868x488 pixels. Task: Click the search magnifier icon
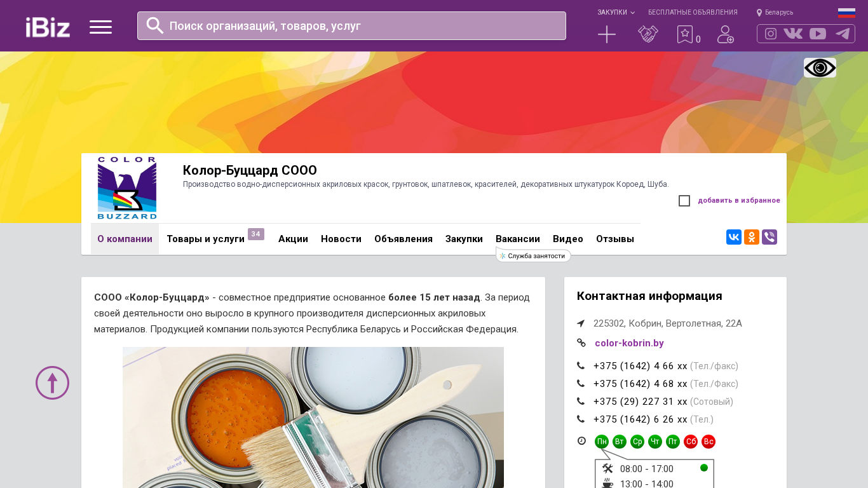pos(155,25)
